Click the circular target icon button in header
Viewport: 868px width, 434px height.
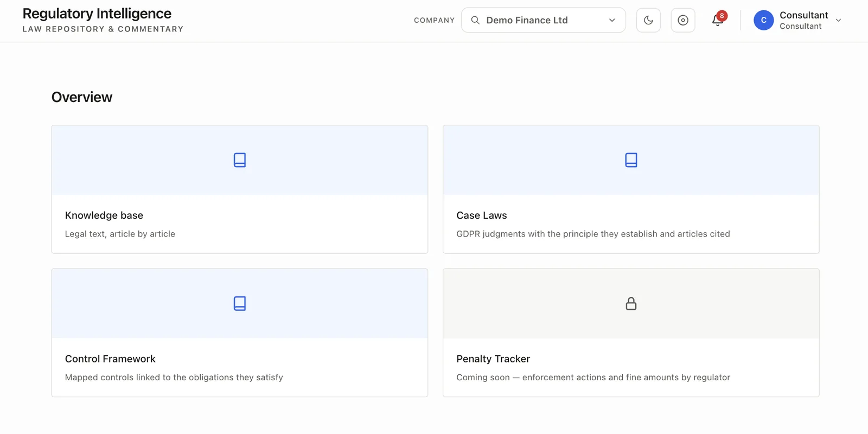683,20
